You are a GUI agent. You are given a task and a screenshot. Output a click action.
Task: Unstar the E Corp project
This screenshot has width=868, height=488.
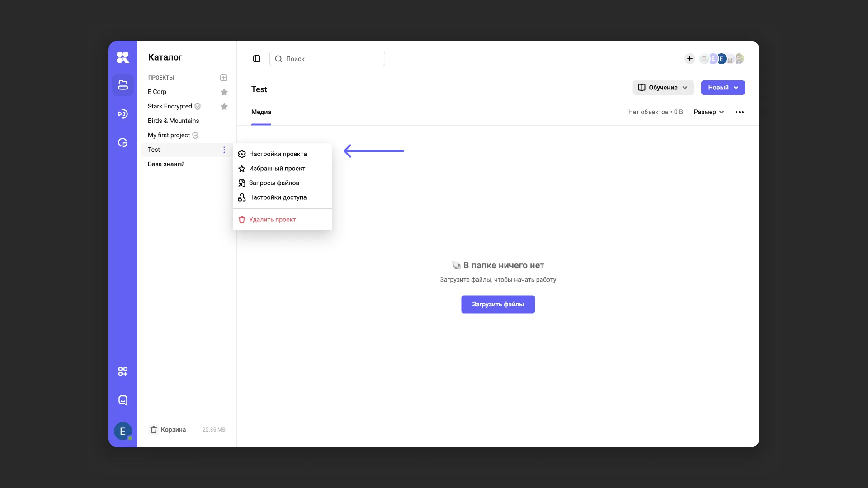[224, 92]
